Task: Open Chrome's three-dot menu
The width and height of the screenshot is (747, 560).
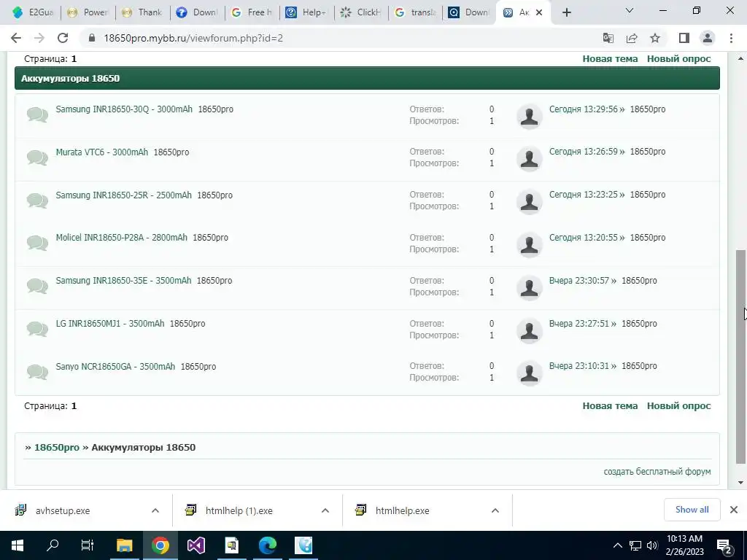Action: (731, 38)
